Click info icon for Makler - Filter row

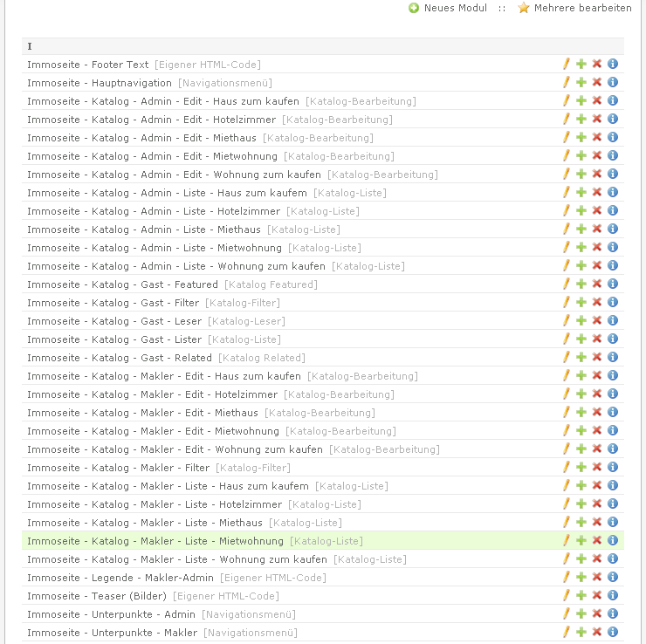click(613, 467)
